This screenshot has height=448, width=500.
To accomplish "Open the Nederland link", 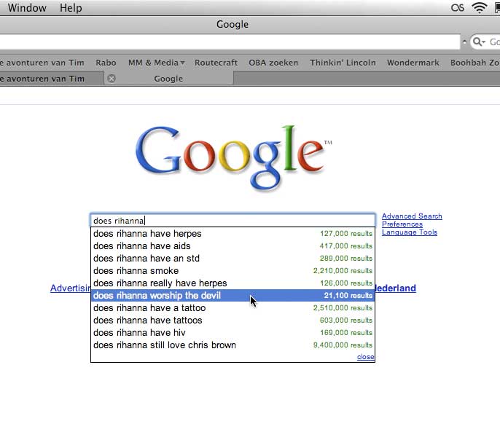I will tap(395, 288).
